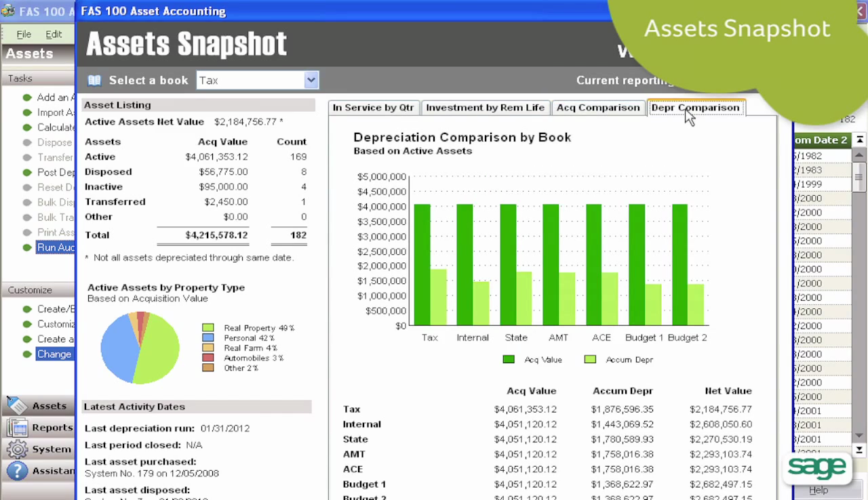The height and width of the screenshot is (500, 868).
Task: Click the Acq Value legend swatch
Action: coord(509,360)
